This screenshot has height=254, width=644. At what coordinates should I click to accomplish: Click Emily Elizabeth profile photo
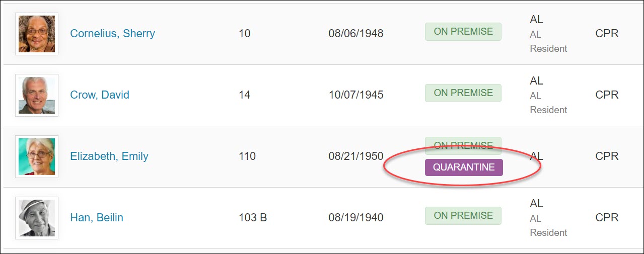(37, 156)
